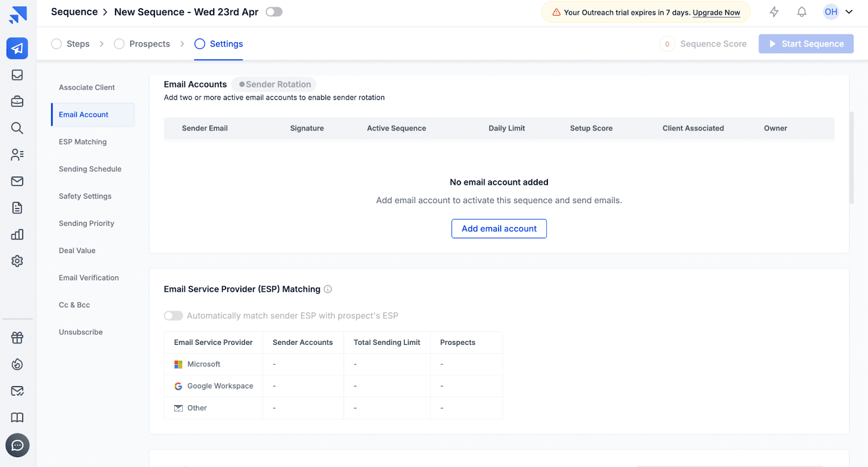The image size is (868, 467).
Task: Open the settings gear icon in sidebar
Action: (x=17, y=261)
